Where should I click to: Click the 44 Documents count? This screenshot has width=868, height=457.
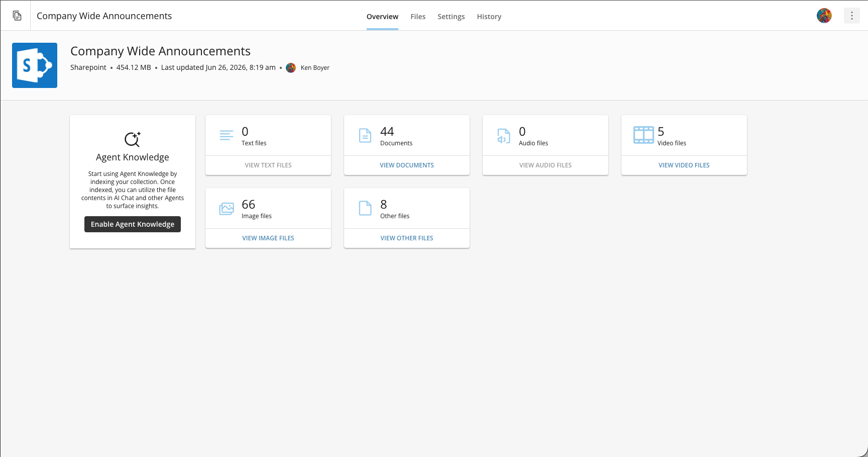click(387, 132)
